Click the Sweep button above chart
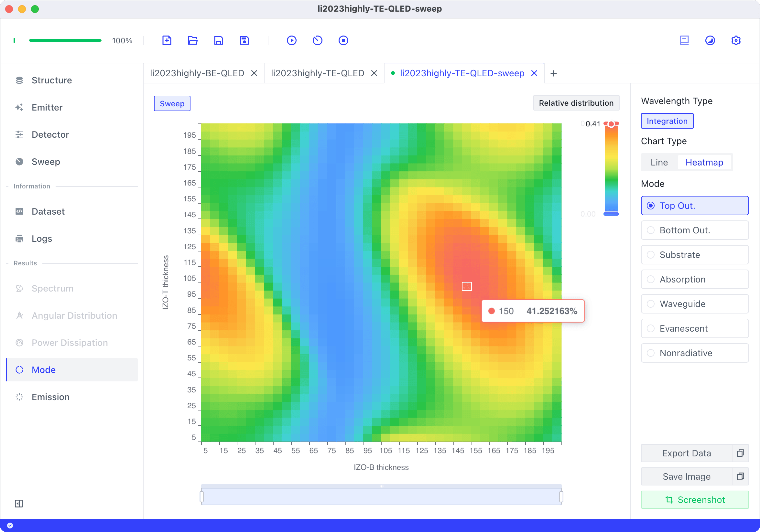This screenshot has width=760, height=532. tap(172, 103)
